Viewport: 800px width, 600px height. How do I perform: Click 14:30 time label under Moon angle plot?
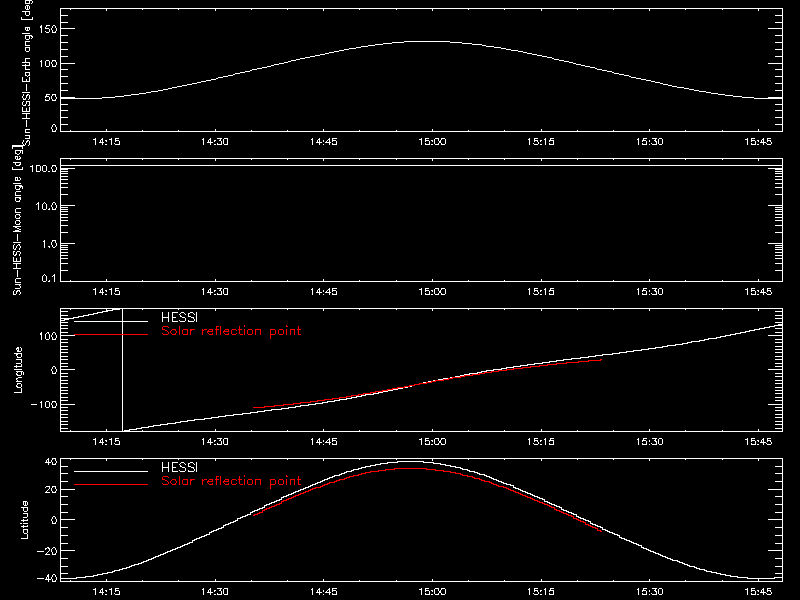coord(215,292)
